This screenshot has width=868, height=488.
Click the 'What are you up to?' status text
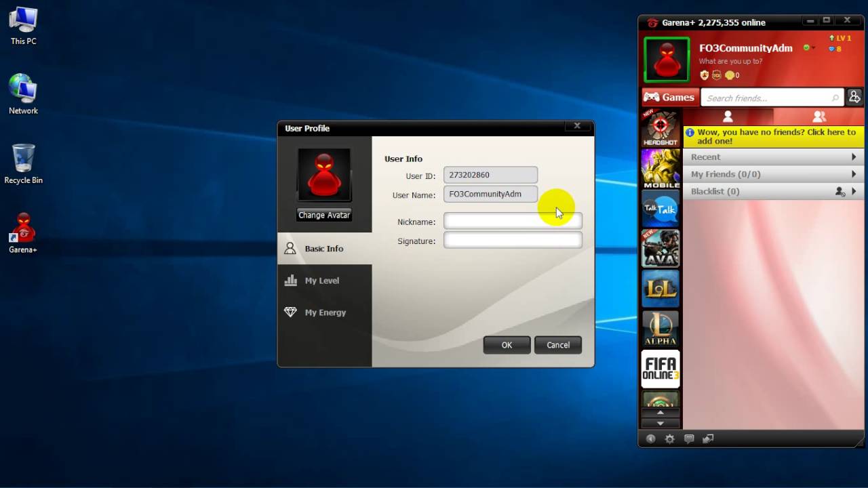coord(730,61)
